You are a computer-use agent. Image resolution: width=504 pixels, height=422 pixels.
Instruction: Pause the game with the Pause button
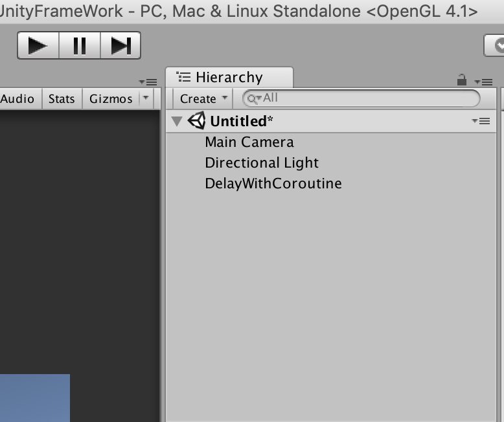click(80, 45)
